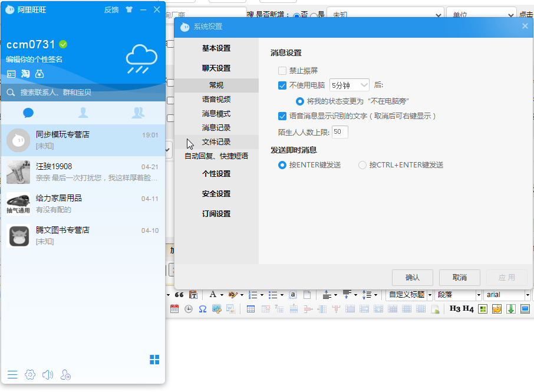Click the 确认 button
The height and width of the screenshot is (392, 534).
pyautogui.click(x=413, y=278)
